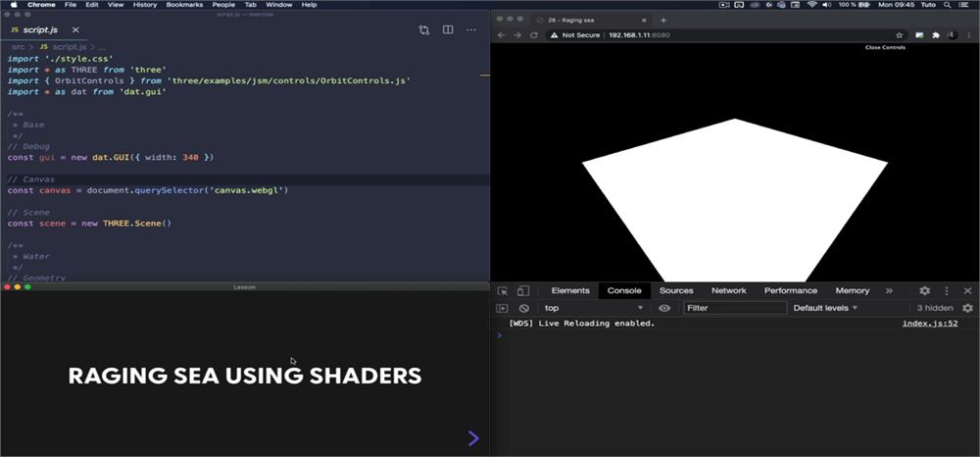
Task: Click the Close Controls button on the page
Action: tap(885, 47)
